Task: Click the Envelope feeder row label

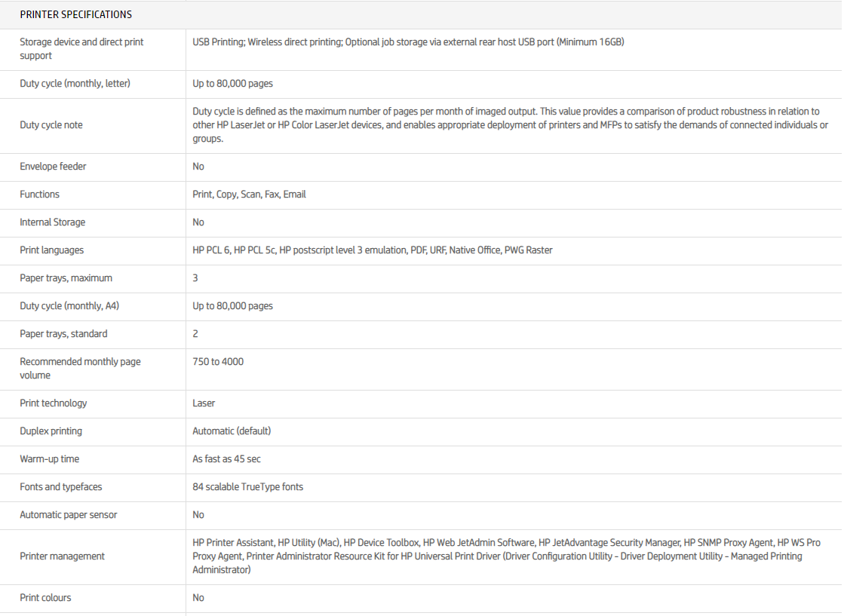Action: click(x=53, y=167)
